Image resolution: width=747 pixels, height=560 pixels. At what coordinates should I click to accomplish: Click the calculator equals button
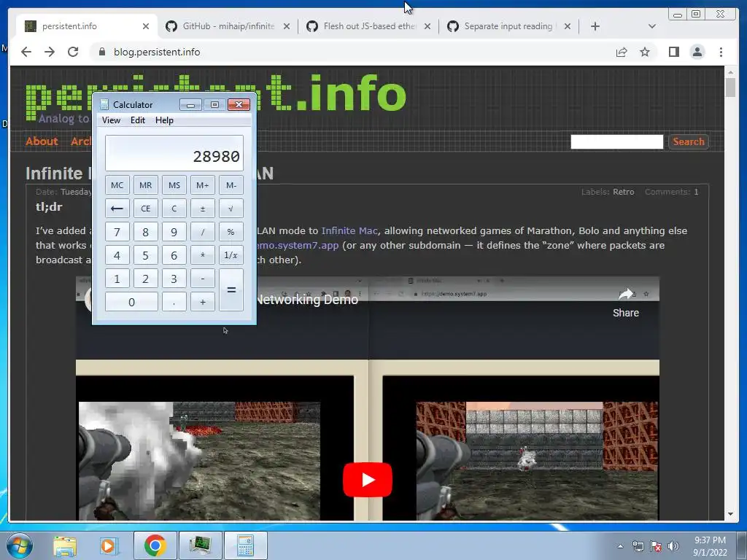(x=231, y=290)
